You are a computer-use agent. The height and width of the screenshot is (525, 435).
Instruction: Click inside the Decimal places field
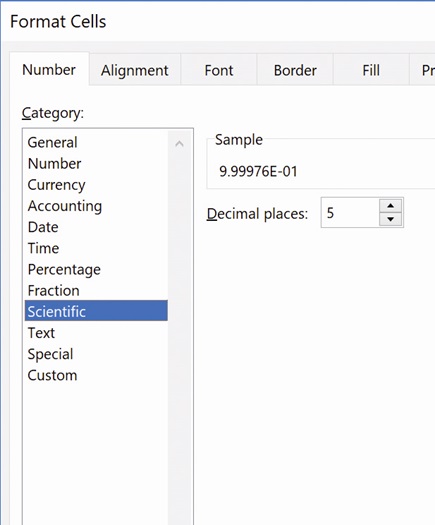click(350, 213)
